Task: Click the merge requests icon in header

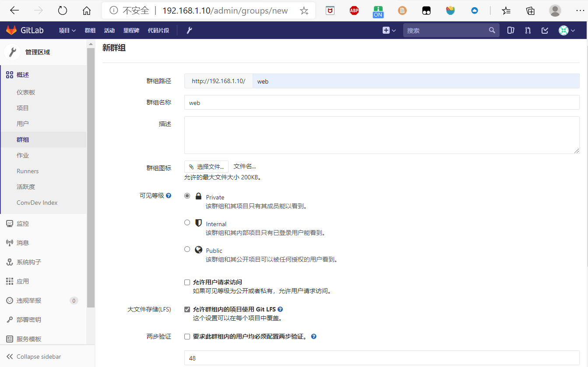Action: click(528, 30)
